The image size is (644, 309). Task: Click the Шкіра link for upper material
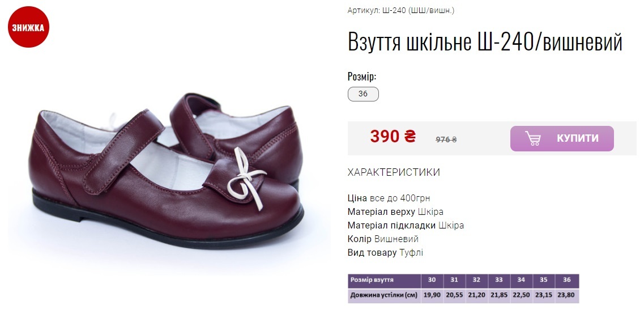430,212
